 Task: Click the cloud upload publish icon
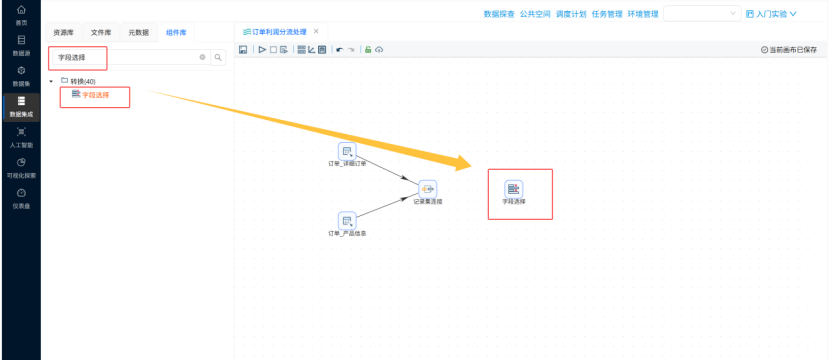coord(378,50)
